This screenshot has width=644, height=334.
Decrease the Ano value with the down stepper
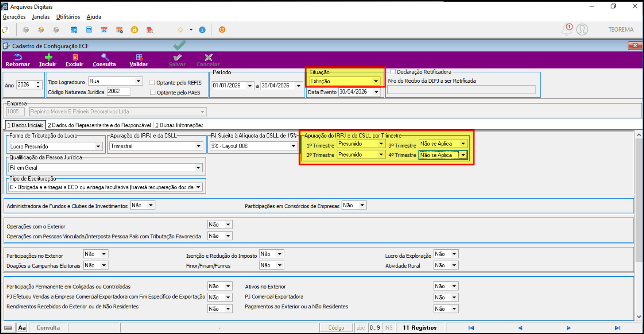38,87
